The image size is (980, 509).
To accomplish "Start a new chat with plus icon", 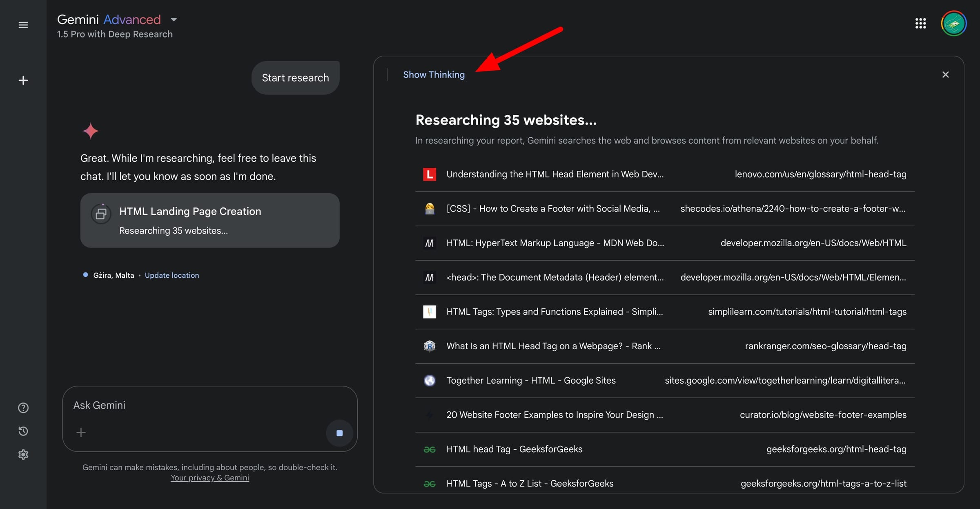I will 23,80.
